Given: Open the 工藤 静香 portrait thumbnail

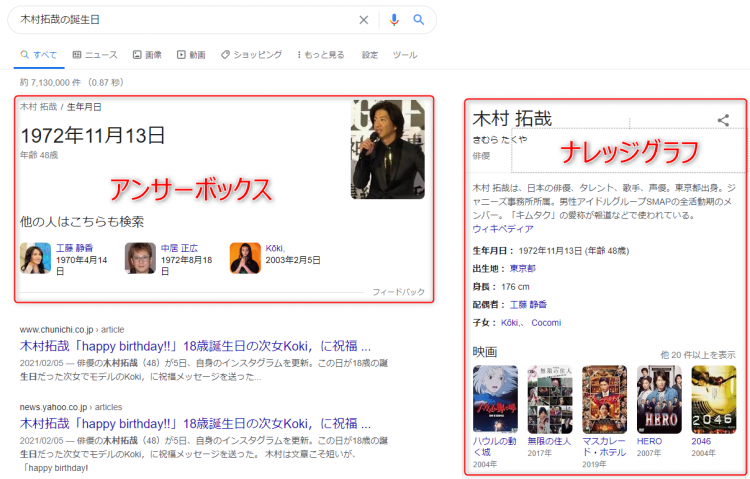Looking at the screenshot, I should (x=35, y=258).
